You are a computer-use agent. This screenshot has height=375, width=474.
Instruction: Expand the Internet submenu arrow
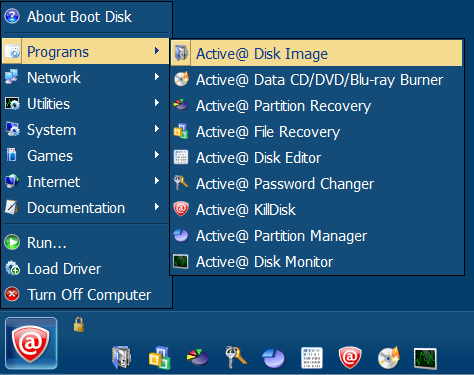coord(157,181)
